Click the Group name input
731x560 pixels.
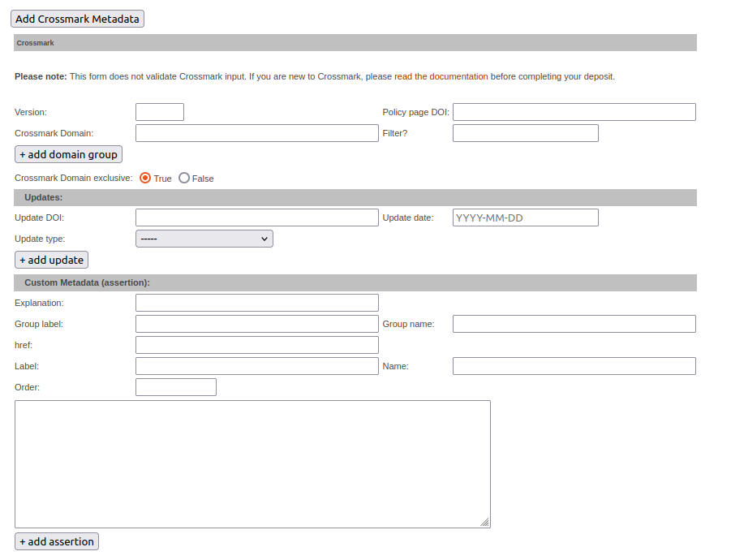574,323
